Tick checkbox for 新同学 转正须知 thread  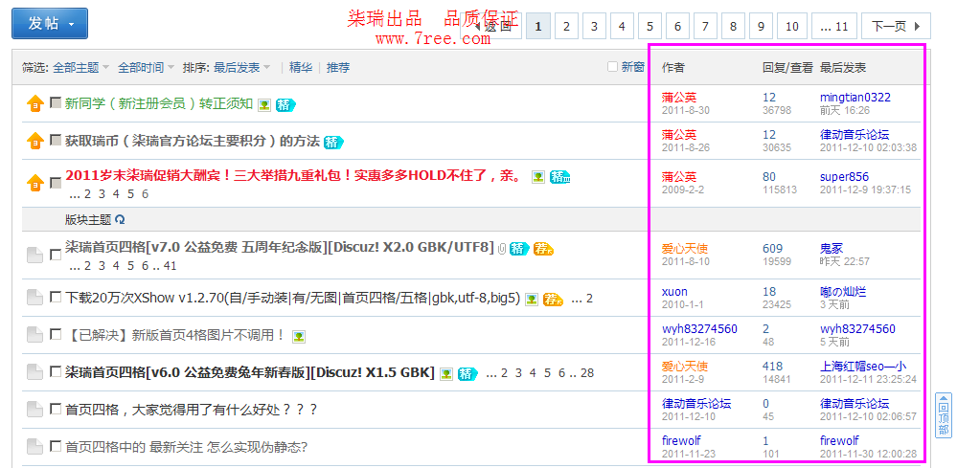pyautogui.click(x=56, y=102)
